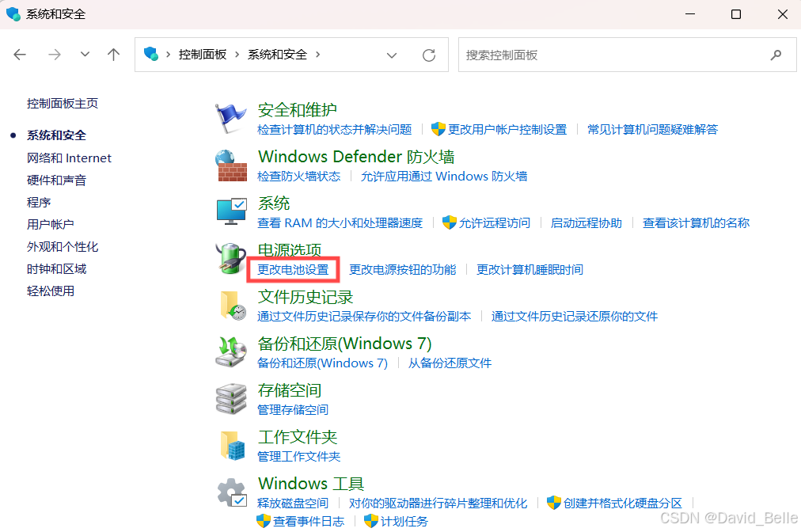Screen dimensions: 801x532
Task: Expand the chevron before 控制面板 breadcrumb
Action: click(x=168, y=55)
